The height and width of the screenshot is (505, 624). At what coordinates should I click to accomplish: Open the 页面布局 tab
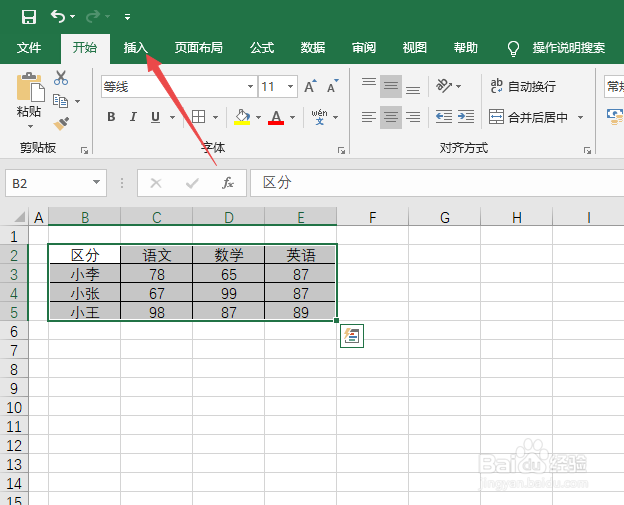199,48
